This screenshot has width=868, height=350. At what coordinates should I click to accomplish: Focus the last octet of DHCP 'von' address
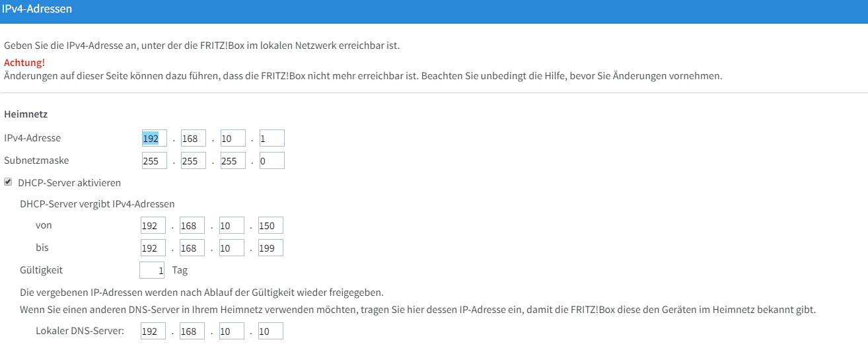coord(270,226)
